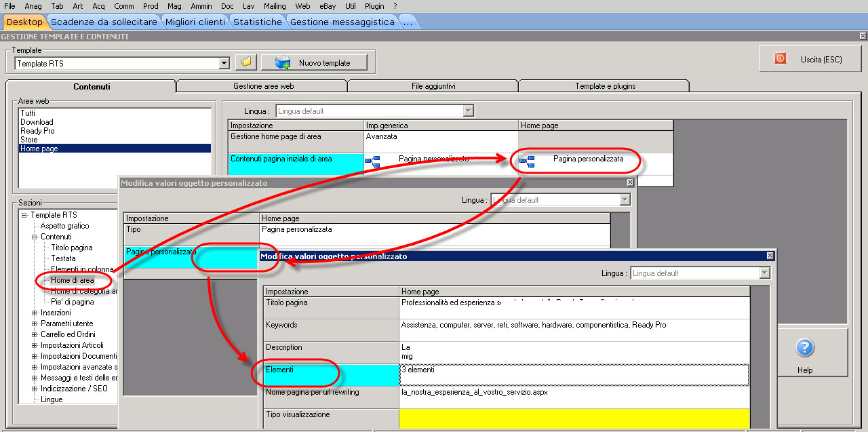The width and height of the screenshot is (868, 432).
Task: Select Home di area tree item
Action: click(x=72, y=280)
